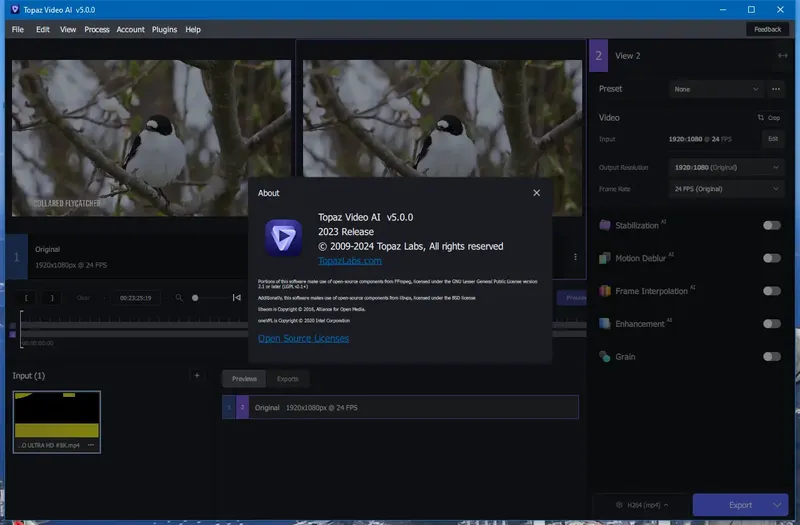This screenshot has width=800, height=525.
Task: Click the Feedback button
Action: (x=767, y=29)
